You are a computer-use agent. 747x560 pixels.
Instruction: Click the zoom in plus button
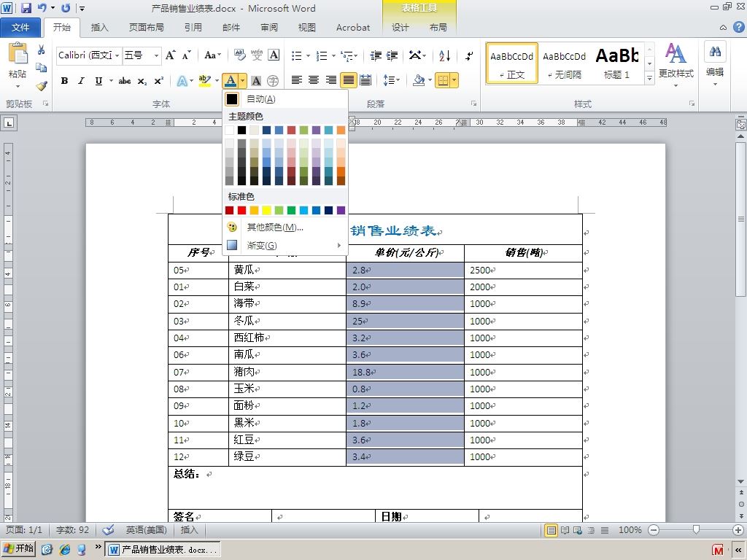(738, 530)
